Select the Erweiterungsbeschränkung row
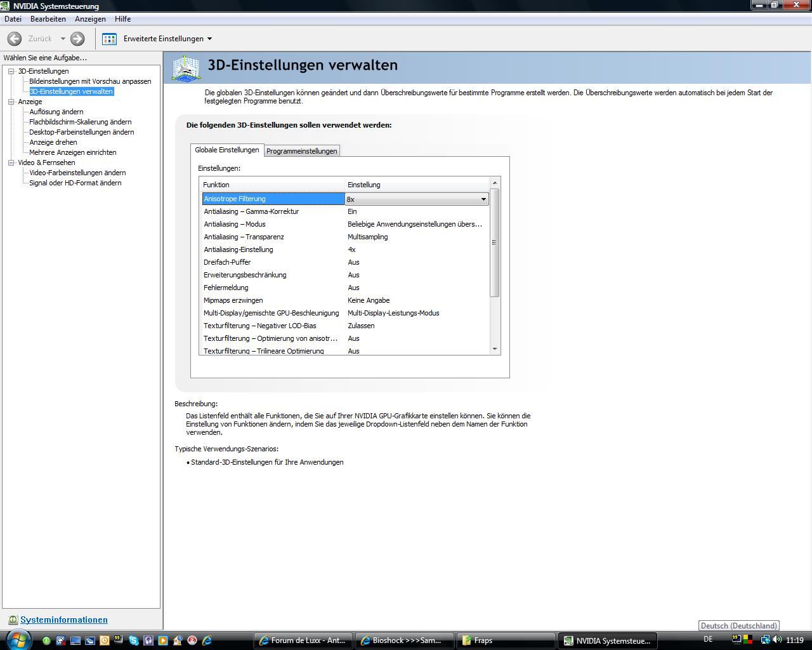The image size is (812, 650). 346,275
